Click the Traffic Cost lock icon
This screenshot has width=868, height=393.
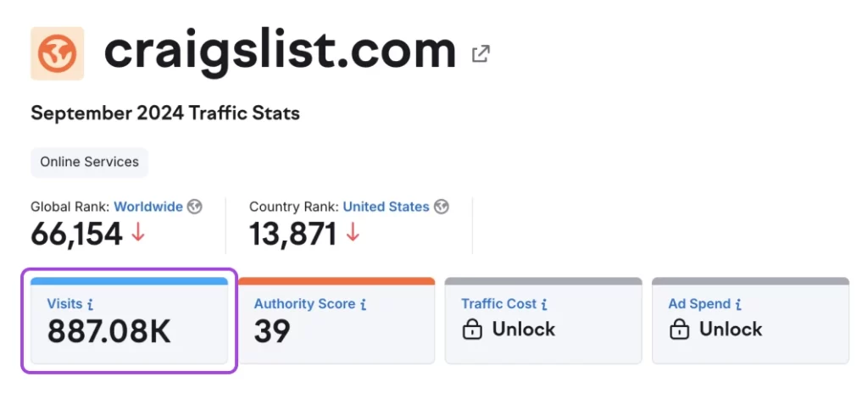pyautogui.click(x=472, y=330)
